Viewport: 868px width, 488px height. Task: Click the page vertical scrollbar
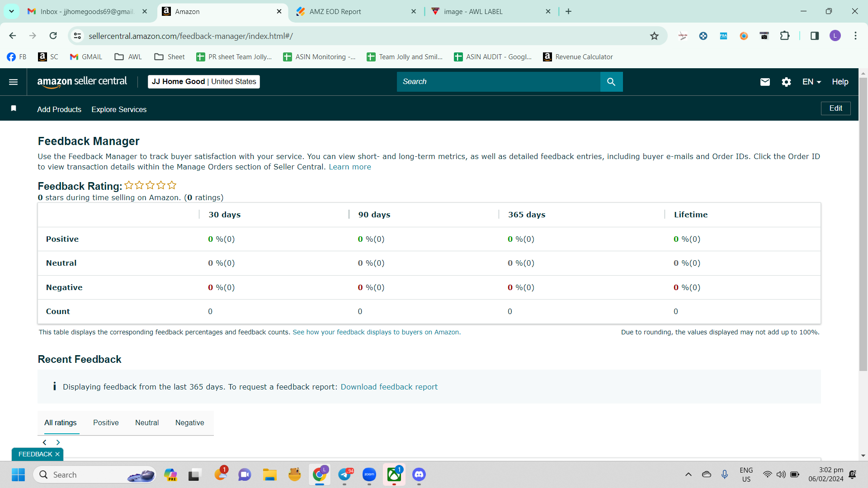[863, 224]
